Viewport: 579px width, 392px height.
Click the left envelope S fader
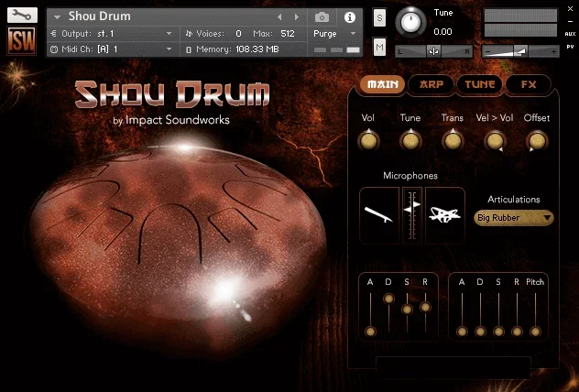[x=407, y=310]
